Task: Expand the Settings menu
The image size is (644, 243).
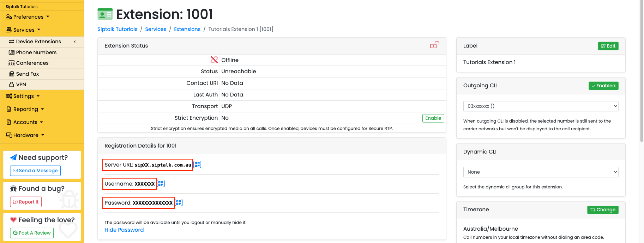Action: 23,96
